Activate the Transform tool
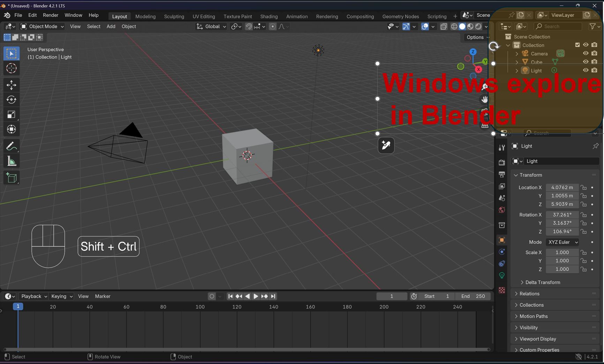This screenshot has width=604, height=364. (x=12, y=129)
